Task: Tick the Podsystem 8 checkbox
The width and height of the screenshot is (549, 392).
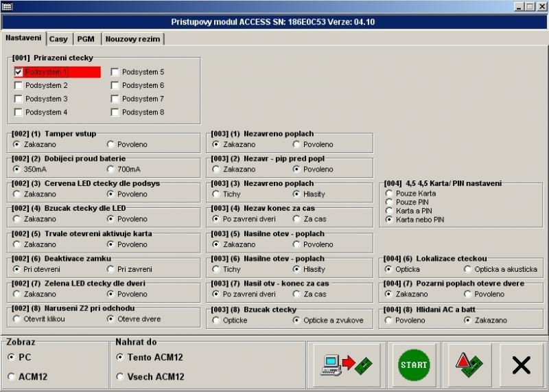Action: click(x=115, y=112)
